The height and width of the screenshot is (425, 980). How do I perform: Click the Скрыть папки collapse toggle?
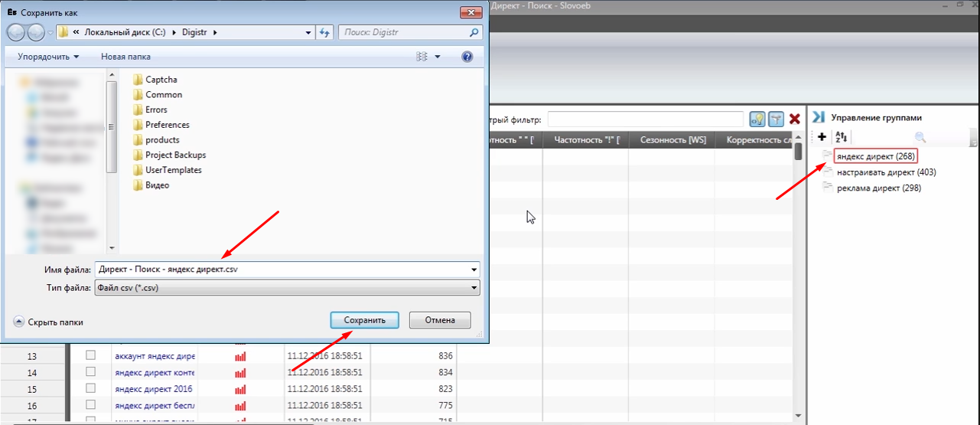click(49, 322)
